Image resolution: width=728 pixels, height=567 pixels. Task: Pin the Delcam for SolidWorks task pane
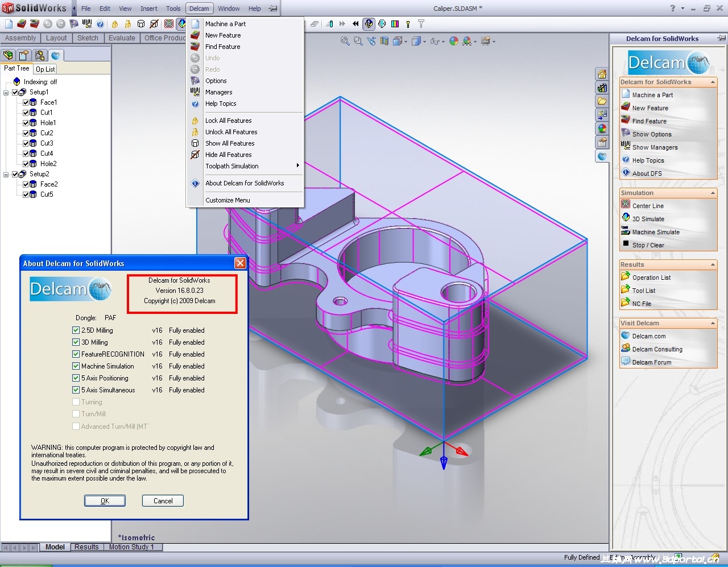(x=721, y=38)
